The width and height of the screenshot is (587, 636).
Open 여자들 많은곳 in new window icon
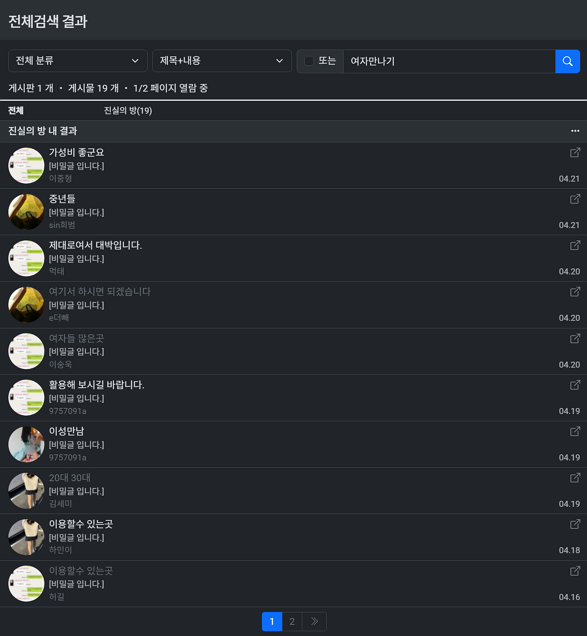click(575, 338)
